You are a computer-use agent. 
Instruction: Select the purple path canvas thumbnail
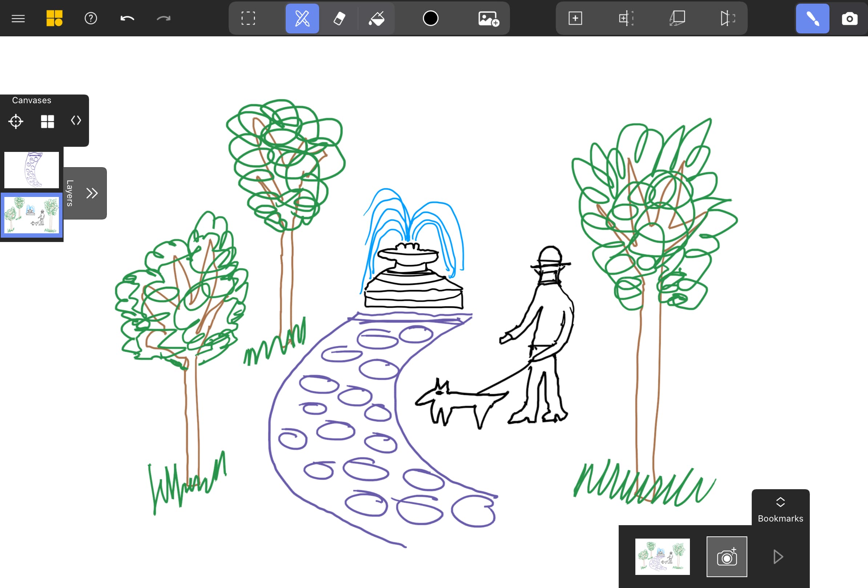click(31, 170)
